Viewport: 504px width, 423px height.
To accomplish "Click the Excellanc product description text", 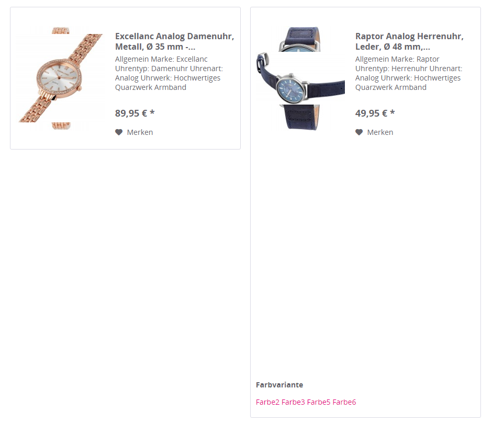I will (x=169, y=73).
